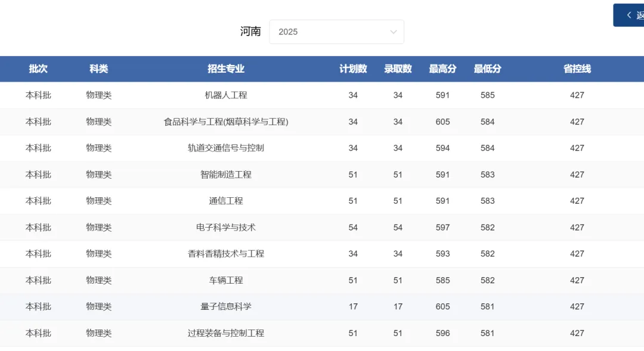Click the blue back button at top right

click(x=628, y=15)
